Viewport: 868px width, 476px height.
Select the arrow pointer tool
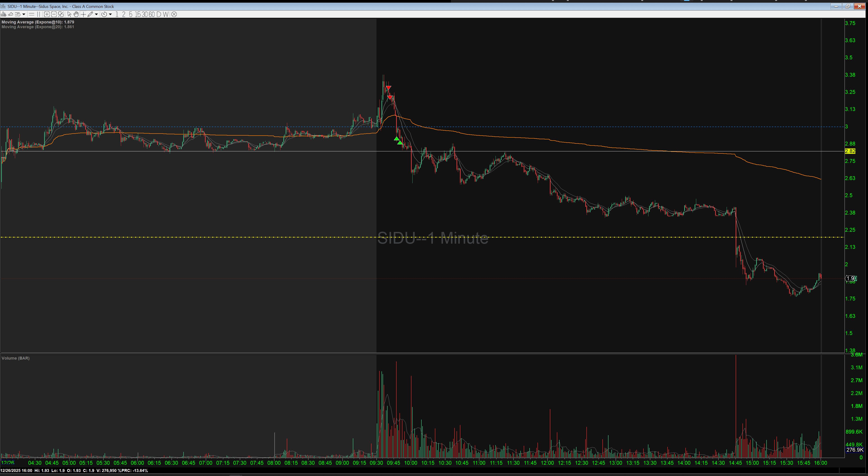click(69, 14)
